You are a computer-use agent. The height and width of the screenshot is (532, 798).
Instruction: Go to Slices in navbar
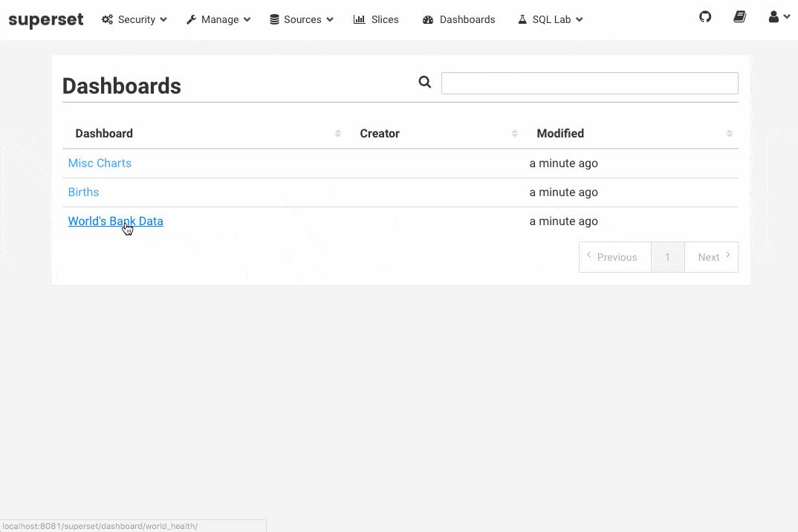click(x=377, y=20)
